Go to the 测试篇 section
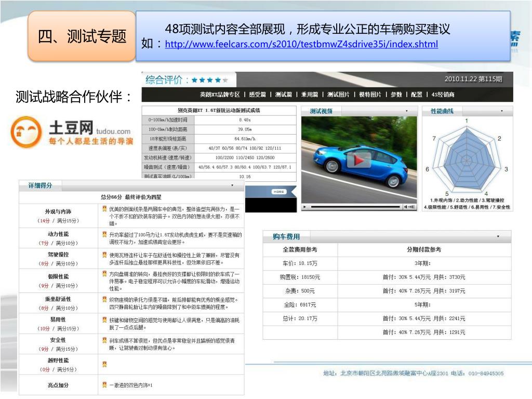This screenshot has width=532, height=399. [x=284, y=95]
